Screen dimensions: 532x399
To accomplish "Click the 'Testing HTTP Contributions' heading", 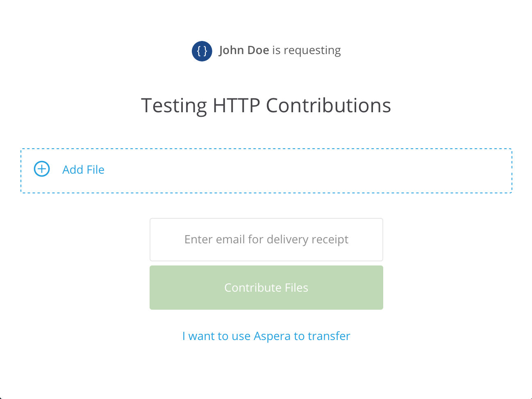I will [266, 106].
